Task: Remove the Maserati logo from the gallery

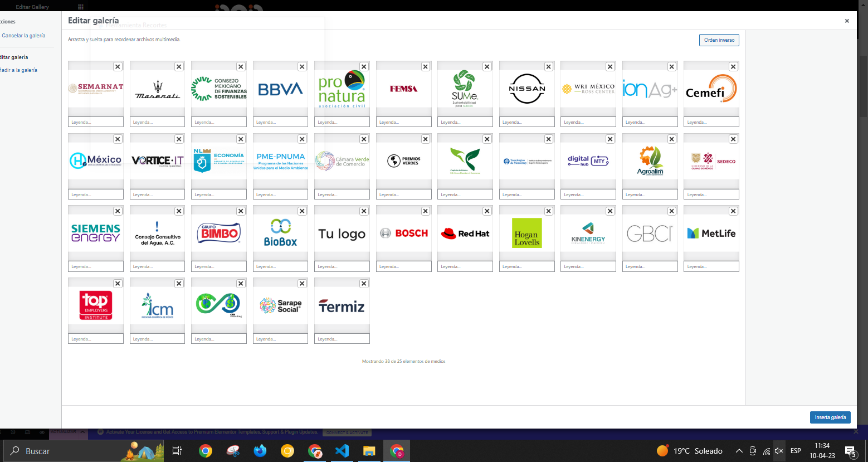Action: [179, 67]
